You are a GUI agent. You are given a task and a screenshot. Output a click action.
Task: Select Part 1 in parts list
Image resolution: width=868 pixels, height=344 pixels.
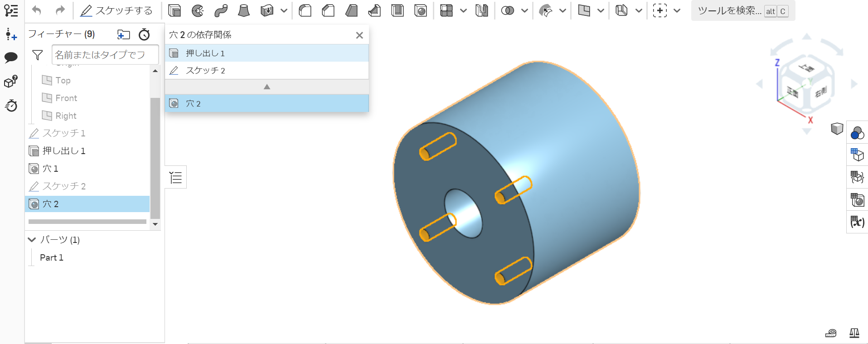tap(52, 257)
